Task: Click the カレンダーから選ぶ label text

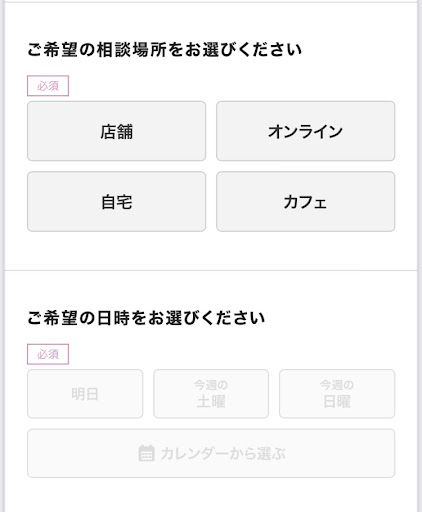Action: 223,454
